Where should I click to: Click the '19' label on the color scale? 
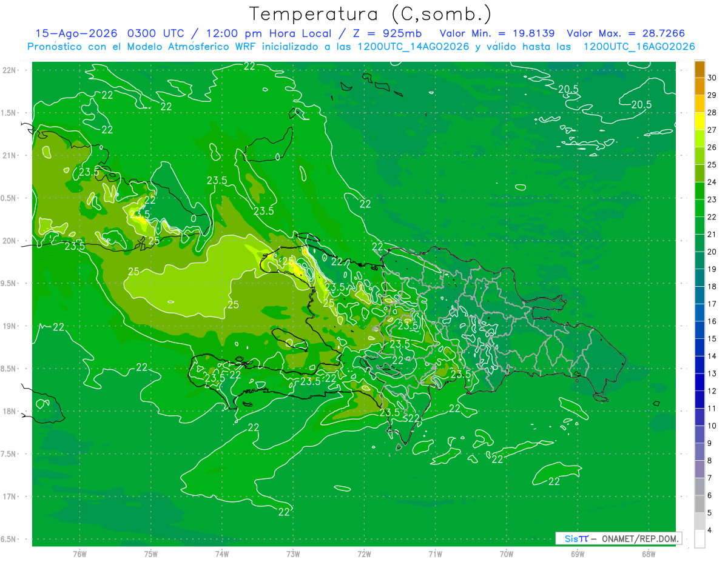pyautogui.click(x=712, y=269)
